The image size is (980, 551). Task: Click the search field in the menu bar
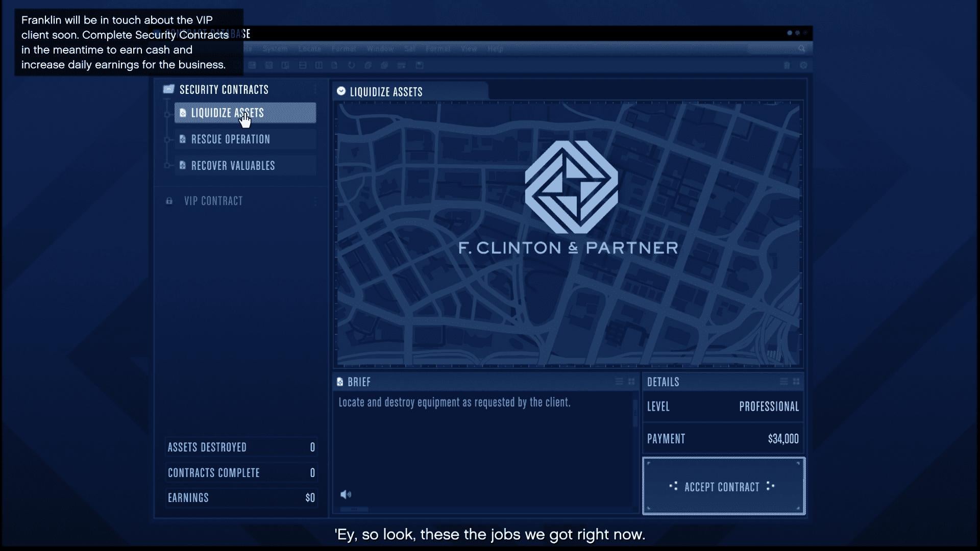point(773,48)
